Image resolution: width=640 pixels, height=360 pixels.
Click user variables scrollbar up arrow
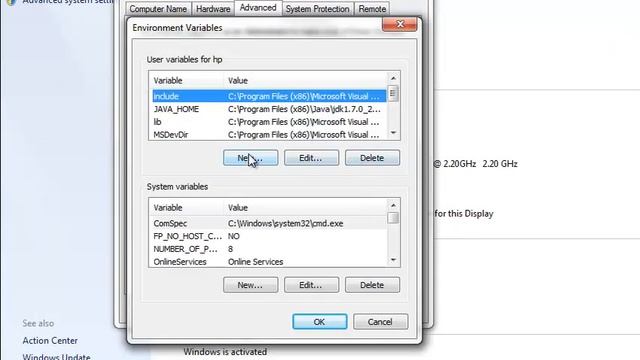tap(393, 78)
